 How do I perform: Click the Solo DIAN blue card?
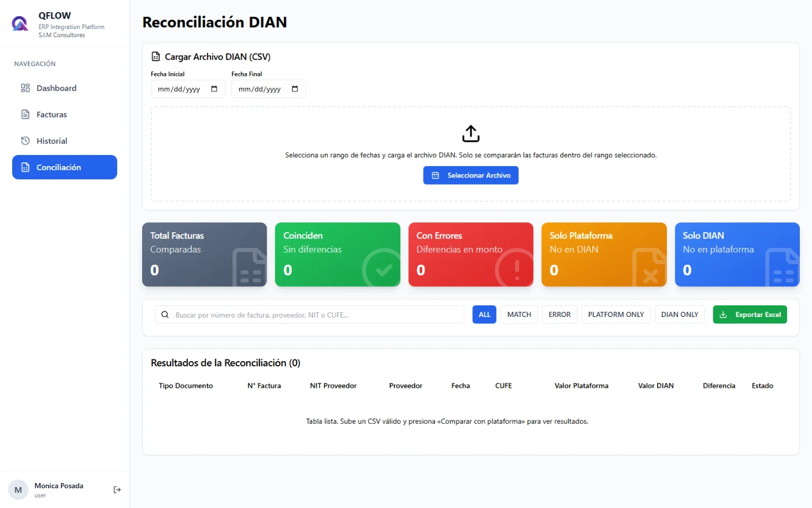click(737, 254)
